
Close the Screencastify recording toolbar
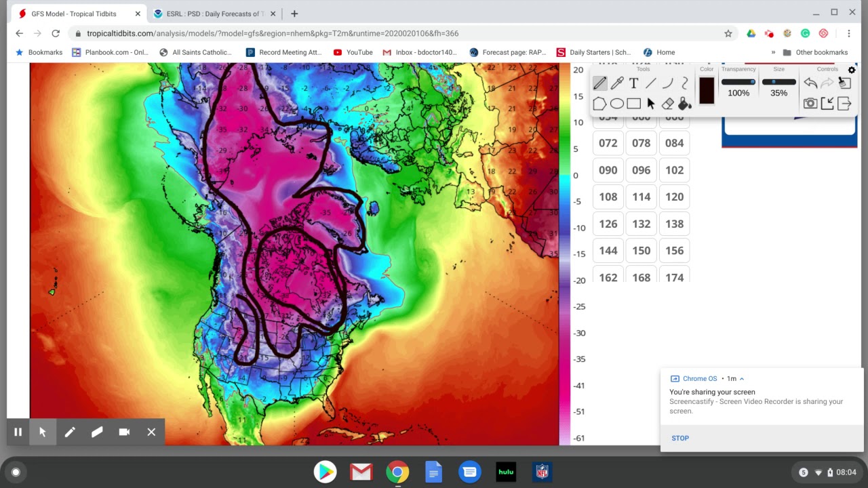point(151,432)
